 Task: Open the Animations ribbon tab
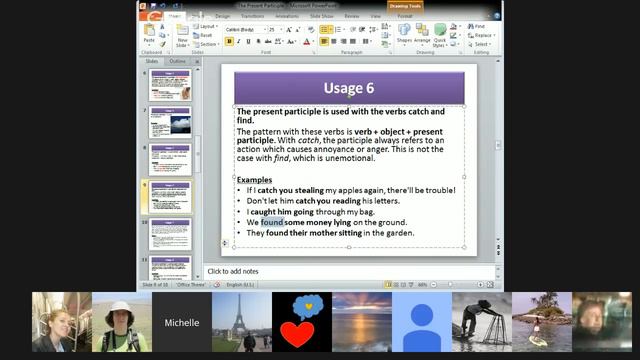pyautogui.click(x=287, y=16)
